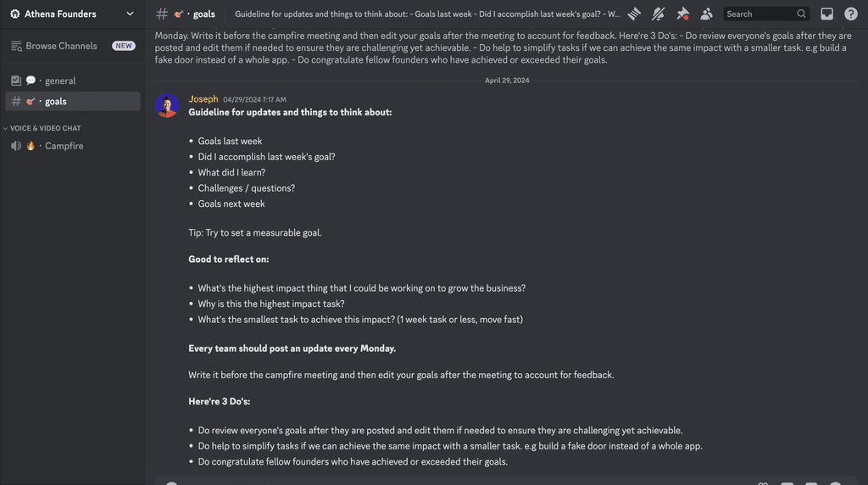Select the goals channel in sidebar

(73, 101)
